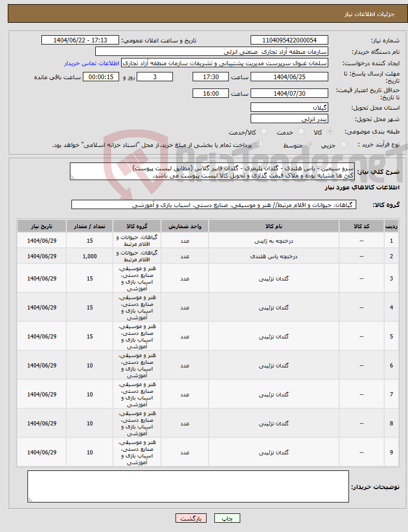Click گلدان تزئینی in row 3
This screenshot has width=408, height=532.
coord(273,278)
